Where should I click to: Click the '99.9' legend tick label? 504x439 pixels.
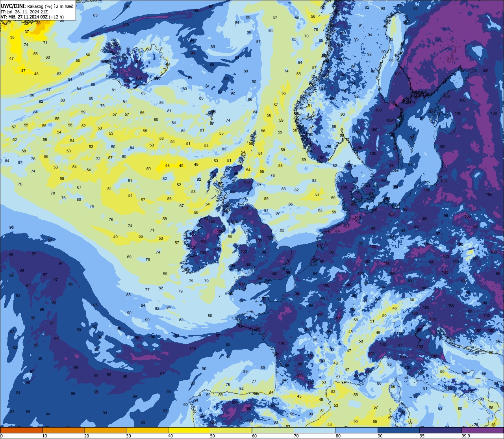pyautogui.click(x=466, y=436)
